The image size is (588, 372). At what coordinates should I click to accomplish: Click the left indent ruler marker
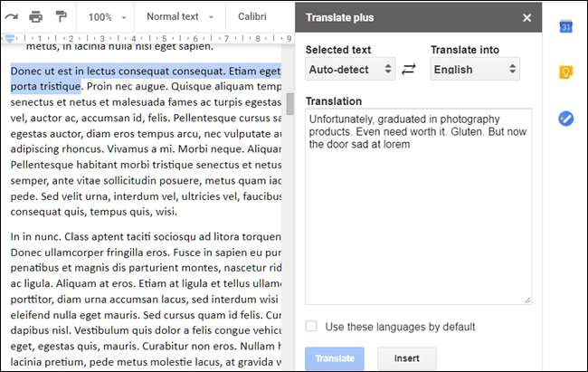pyautogui.click(x=10, y=39)
